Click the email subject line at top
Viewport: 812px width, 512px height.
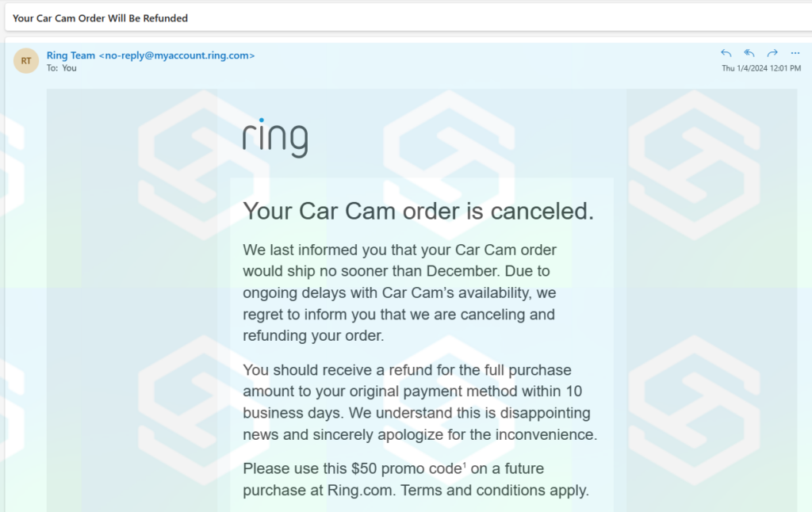pos(100,17)
